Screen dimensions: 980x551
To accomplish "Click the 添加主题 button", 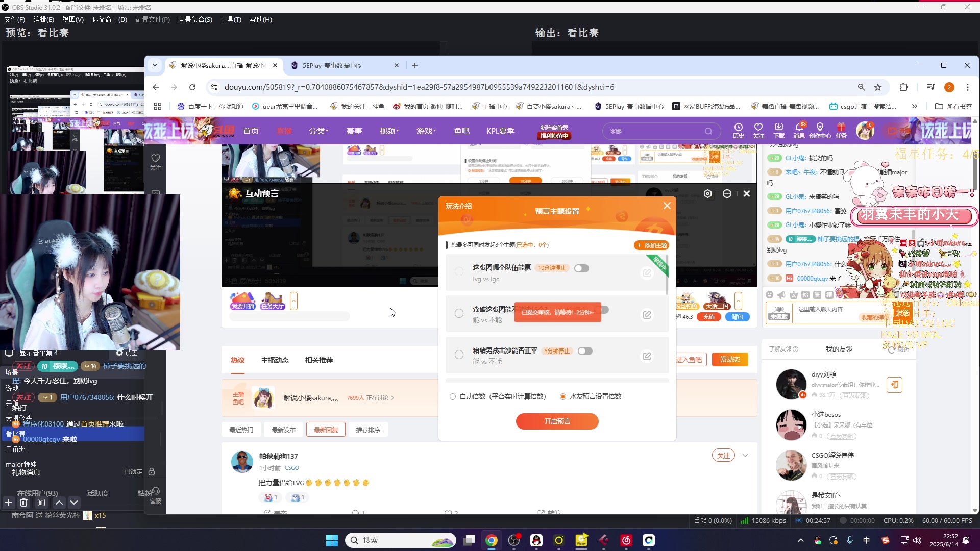I will (652, 245).
